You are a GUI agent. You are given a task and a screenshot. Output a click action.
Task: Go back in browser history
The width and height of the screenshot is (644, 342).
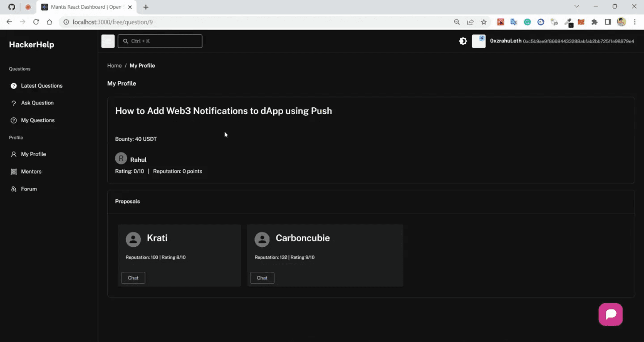(x=9, y=22)
